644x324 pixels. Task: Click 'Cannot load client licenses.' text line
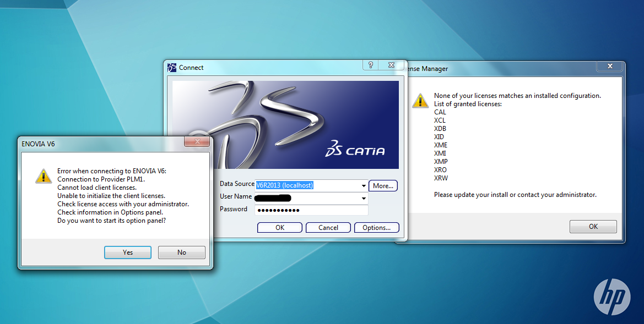[x=97, y=188]
